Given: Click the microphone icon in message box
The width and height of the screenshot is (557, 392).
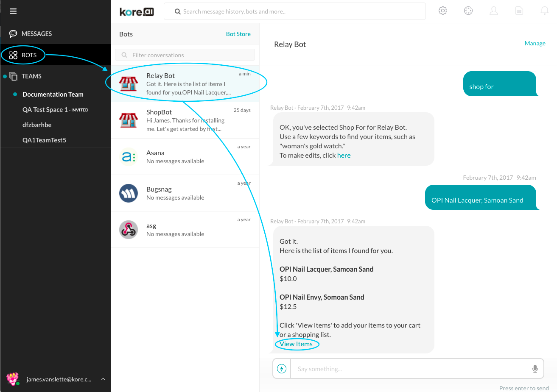Looking at the screenshot, I should click(535, 369).
